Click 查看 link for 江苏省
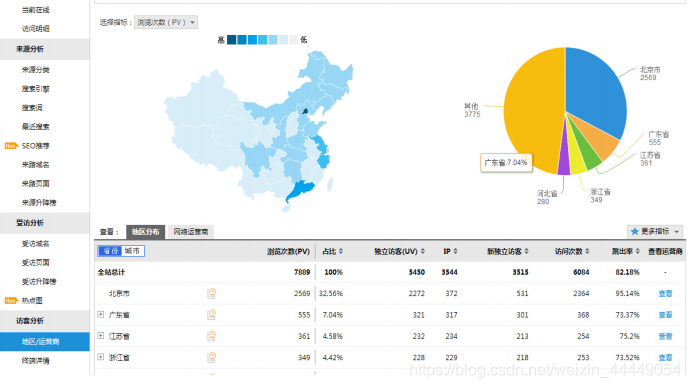Viewport: 690px width, 388px height. pos(665,336)
